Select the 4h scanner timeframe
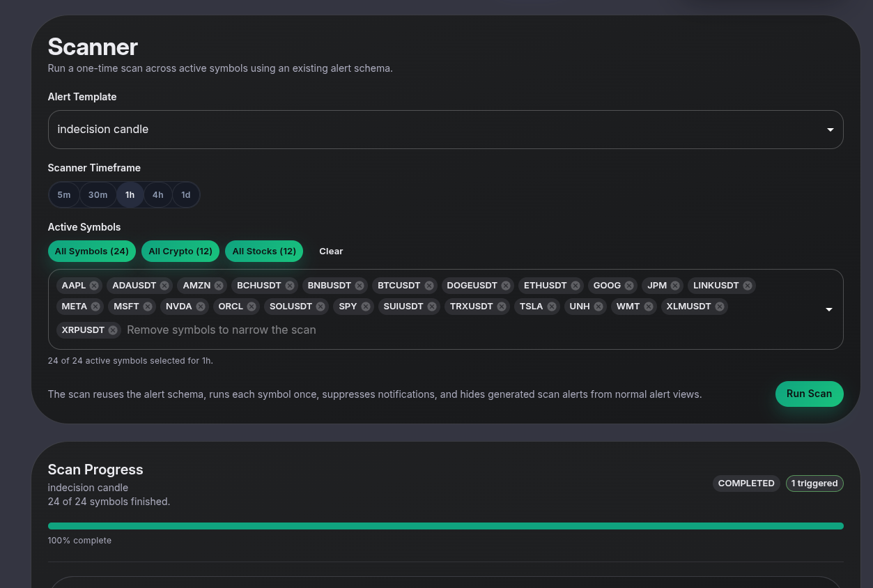This screenshot has height=588, width=873. (x=158, y=195)
